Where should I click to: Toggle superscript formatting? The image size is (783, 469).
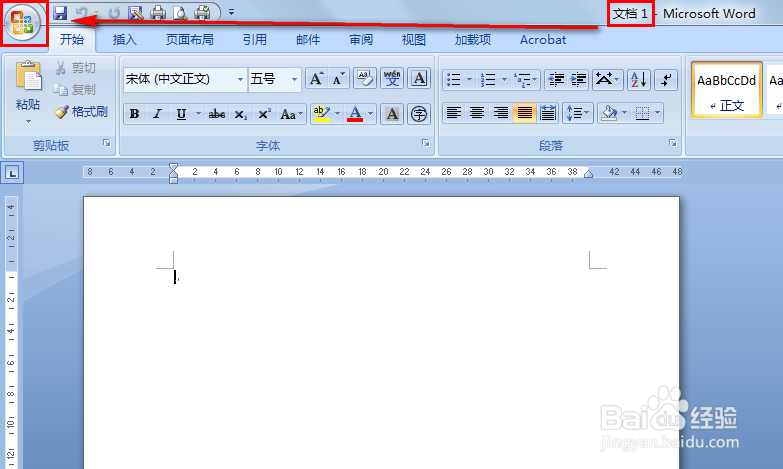[x=264, y=114]
